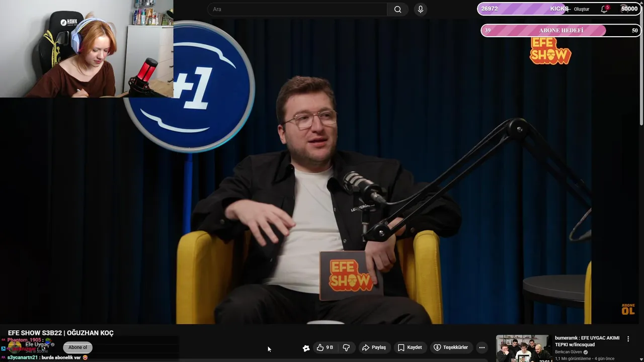The image size is (644, 362).
Task: Click the 'Paylaş' share button
Action: 374,347
